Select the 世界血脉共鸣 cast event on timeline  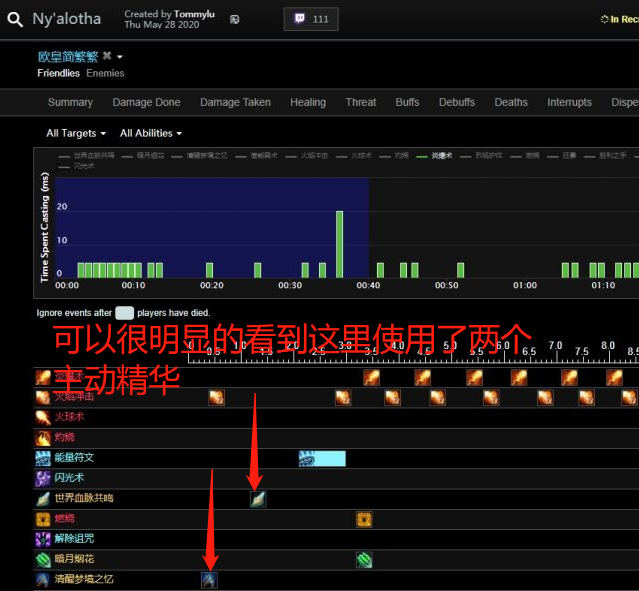[x=258, y=499]
